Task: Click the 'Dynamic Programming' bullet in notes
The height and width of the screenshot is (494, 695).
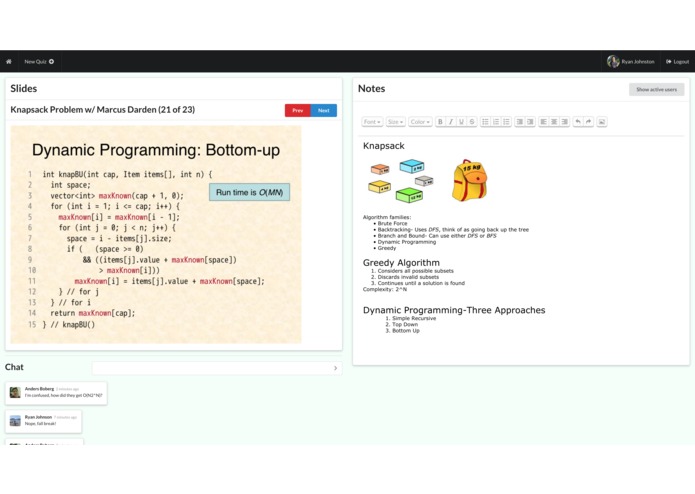Action: pos(407,242)
